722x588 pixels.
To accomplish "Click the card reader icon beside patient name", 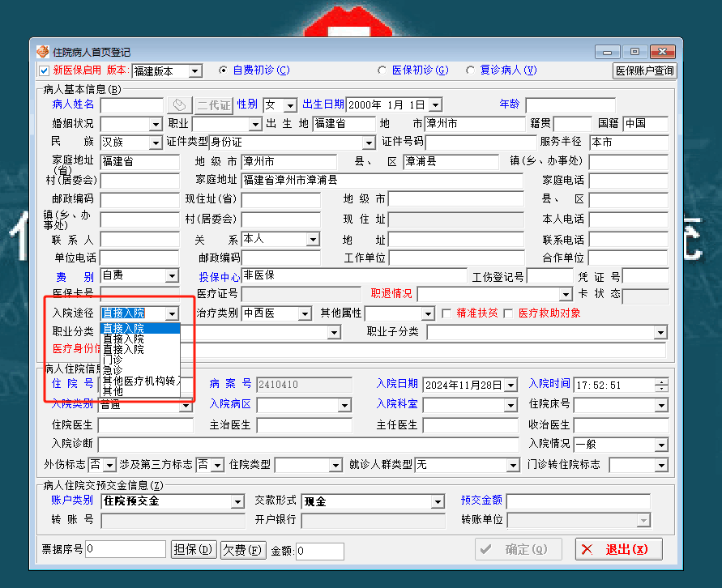I will coord(179,105).
